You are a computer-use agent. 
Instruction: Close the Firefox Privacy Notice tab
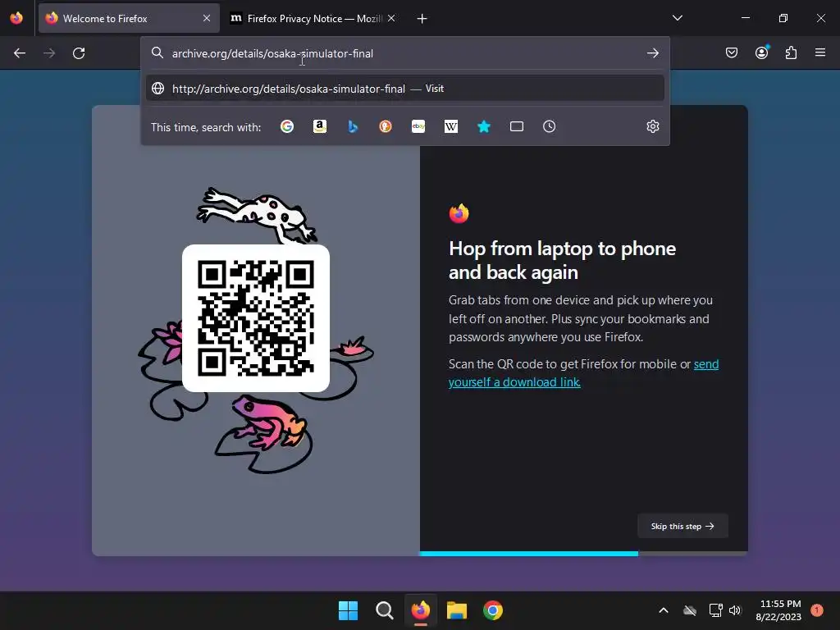pos(391,18)
